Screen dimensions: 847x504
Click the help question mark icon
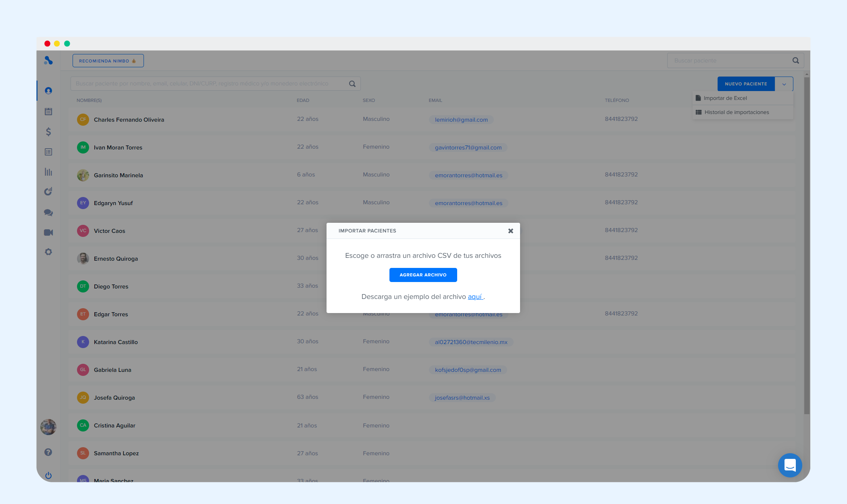point(48,452)
